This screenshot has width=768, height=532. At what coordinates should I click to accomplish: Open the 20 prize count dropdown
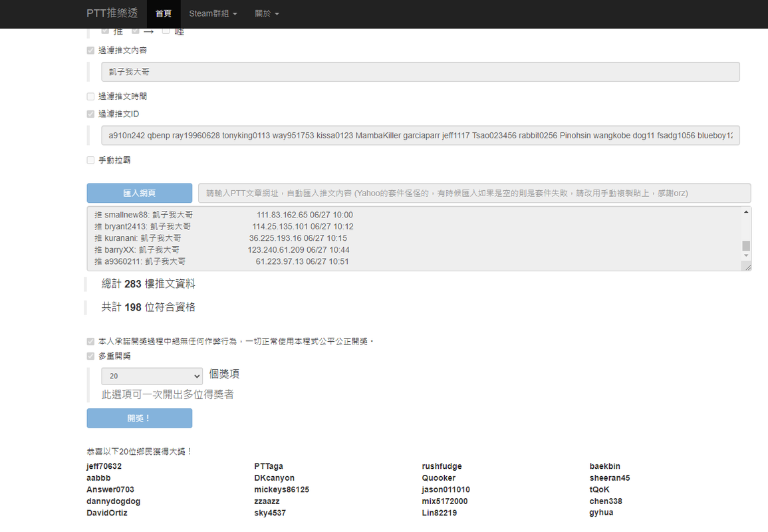(x=152, y=376)
